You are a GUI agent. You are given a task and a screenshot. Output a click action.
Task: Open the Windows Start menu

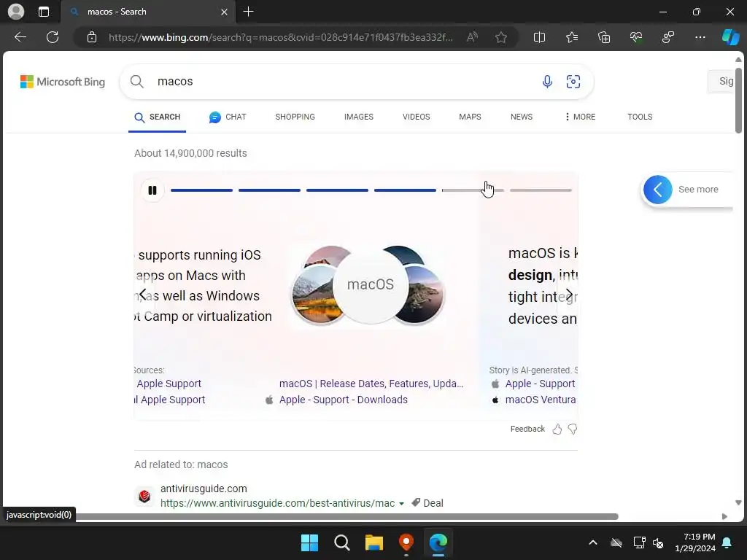[309, 542]
